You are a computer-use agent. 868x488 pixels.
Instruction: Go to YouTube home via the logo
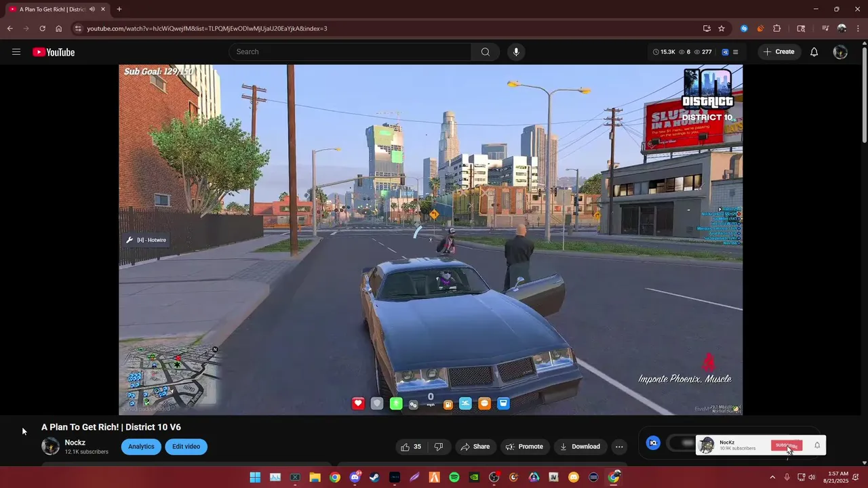coord(54,52)
